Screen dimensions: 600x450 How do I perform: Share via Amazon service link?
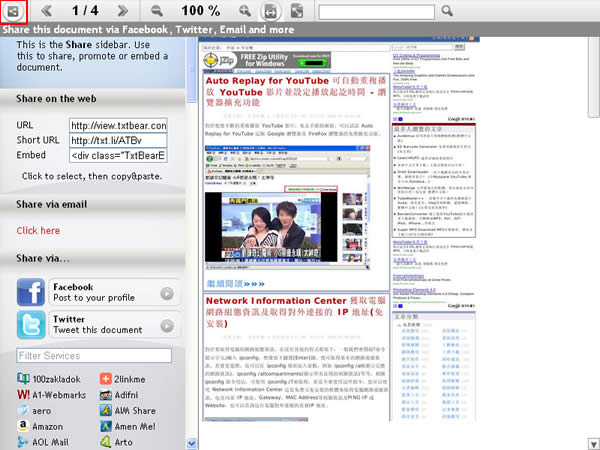coord(40,426)
